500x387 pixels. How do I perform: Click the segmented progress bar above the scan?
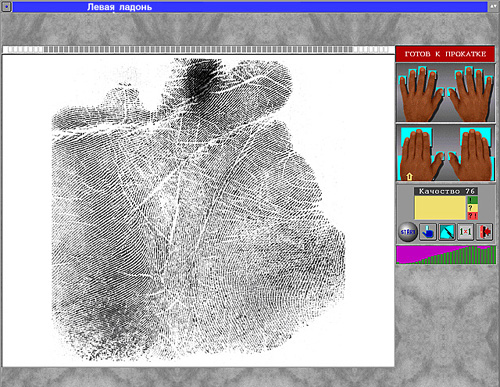pyautogui.click(x=199, y=50)
